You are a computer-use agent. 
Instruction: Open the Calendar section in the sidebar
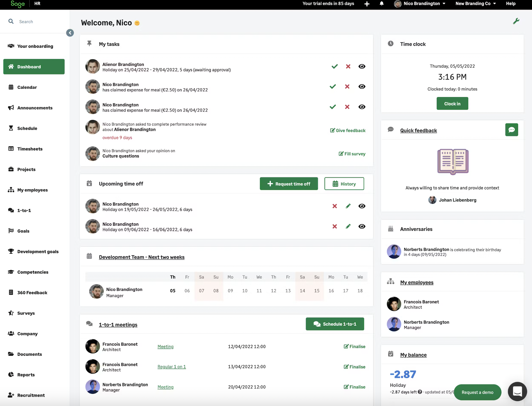tap(27, 87)
